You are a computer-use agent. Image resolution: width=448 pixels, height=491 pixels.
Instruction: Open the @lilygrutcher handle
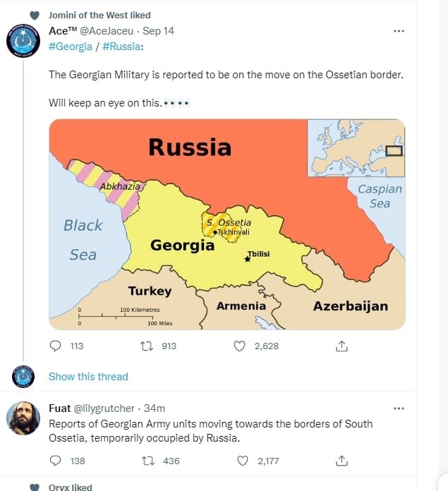tap(104, 408)
